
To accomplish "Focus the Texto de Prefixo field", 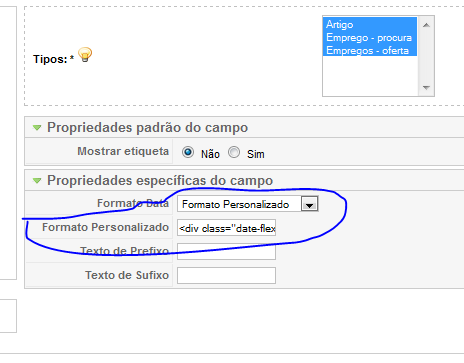I will coord(226,252).
